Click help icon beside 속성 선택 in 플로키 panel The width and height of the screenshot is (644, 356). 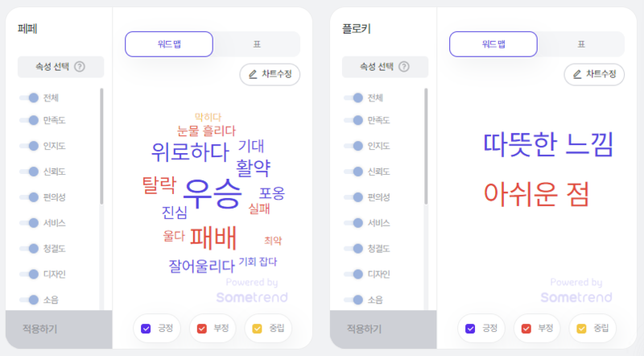click(x=404, y=67)
